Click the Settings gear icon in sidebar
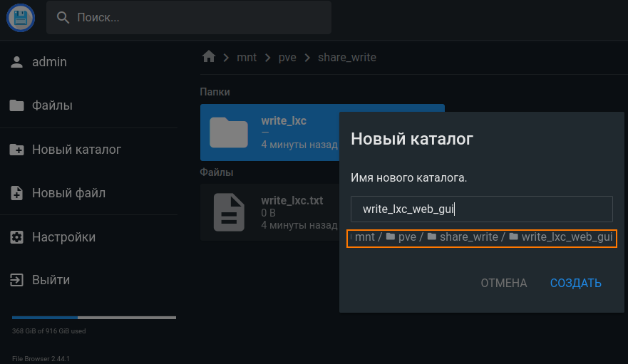The height and width of the screenshot is (364, 628). click(17, 236)
